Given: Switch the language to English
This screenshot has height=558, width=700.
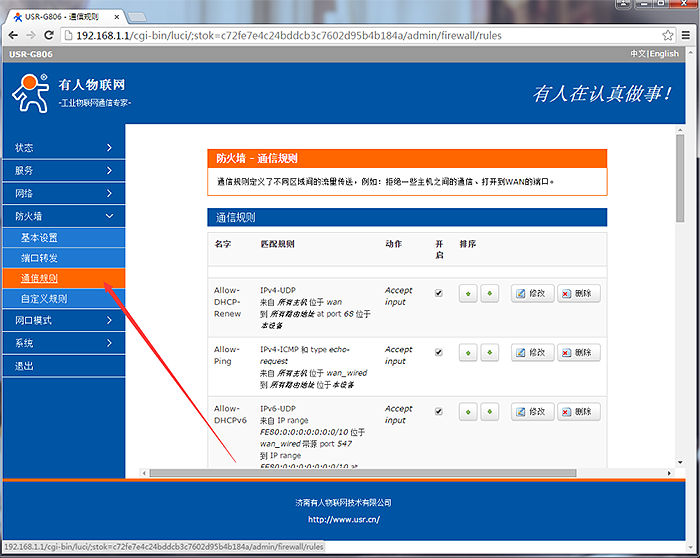Looking at the screenshot, I should [x=664, y=54].
